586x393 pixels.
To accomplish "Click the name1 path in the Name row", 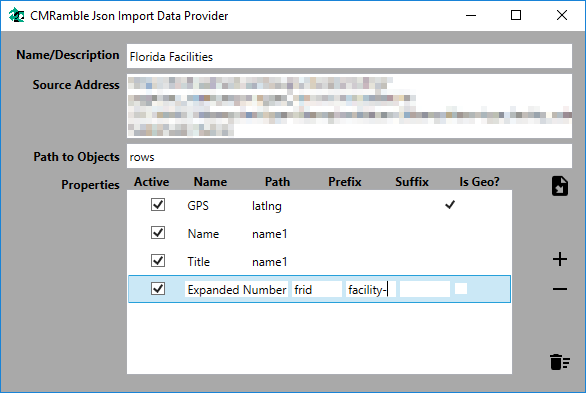I will pyautogui.click(x=269, y=234).
